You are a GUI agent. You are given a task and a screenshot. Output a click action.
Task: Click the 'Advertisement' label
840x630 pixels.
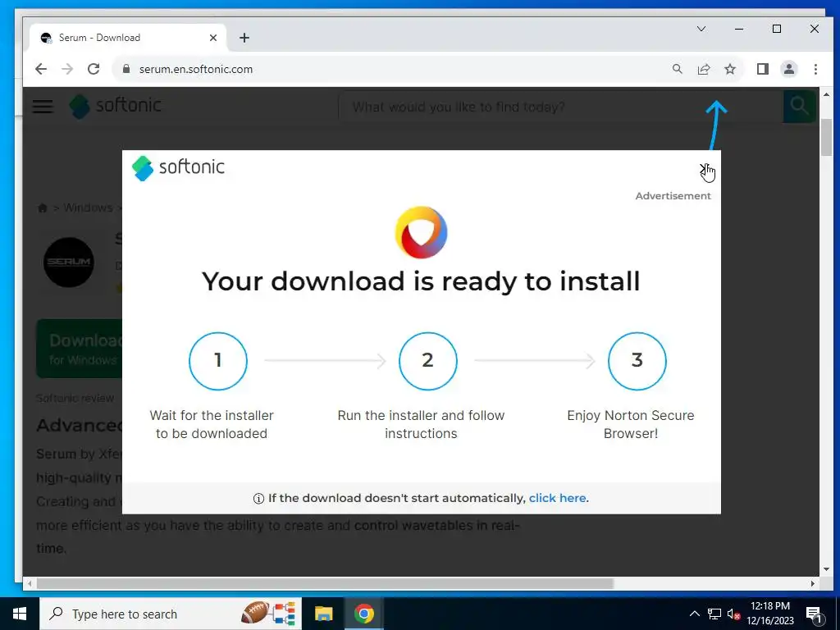(673, 196)
